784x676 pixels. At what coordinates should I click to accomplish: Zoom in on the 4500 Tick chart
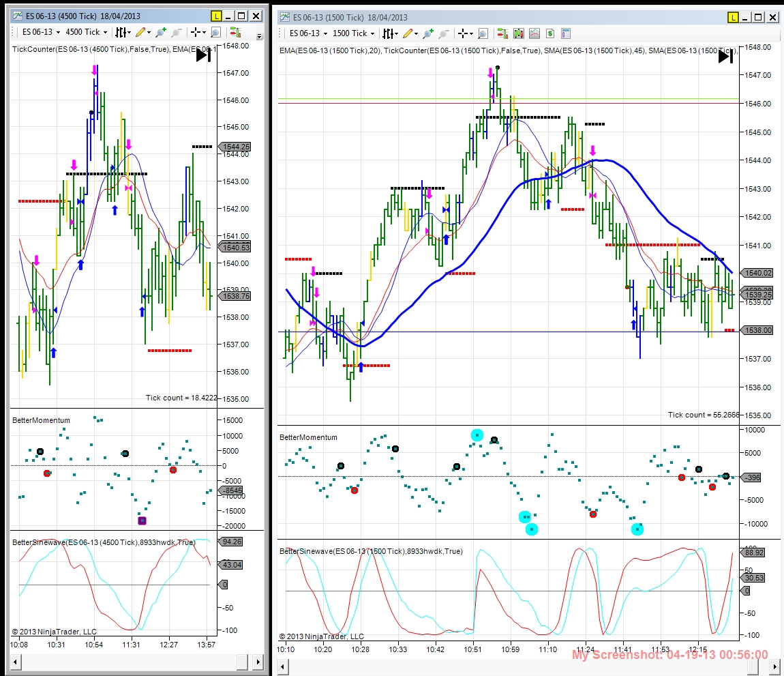pyautogui.click(x=160, y=33)
